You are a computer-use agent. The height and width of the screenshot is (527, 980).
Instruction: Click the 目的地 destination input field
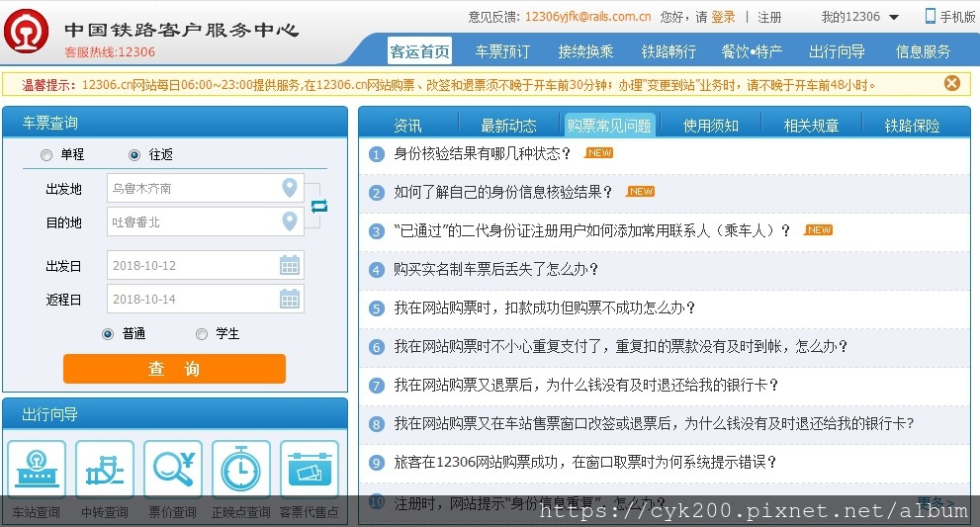[205, 221]
